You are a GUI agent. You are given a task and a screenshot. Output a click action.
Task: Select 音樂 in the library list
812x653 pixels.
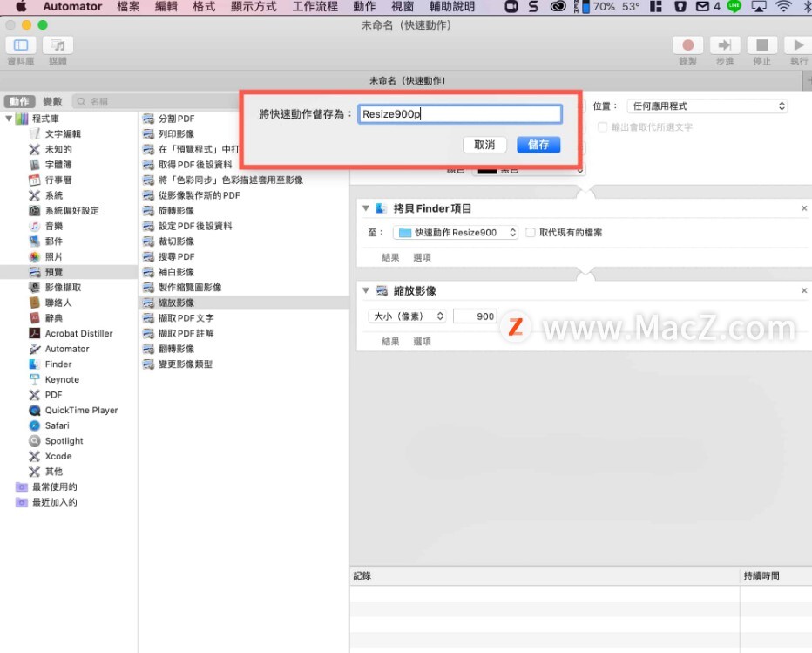point(54,226)
